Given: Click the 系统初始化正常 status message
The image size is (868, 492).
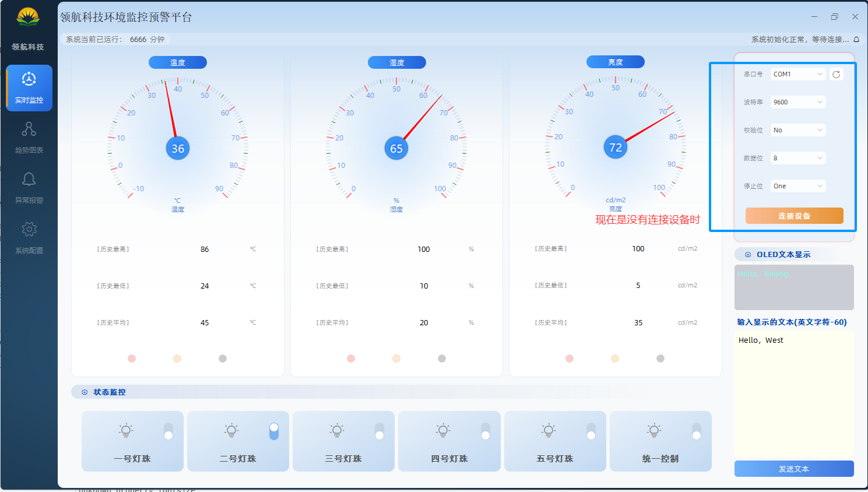Looking at the screenshot, I should coord(800,40).
